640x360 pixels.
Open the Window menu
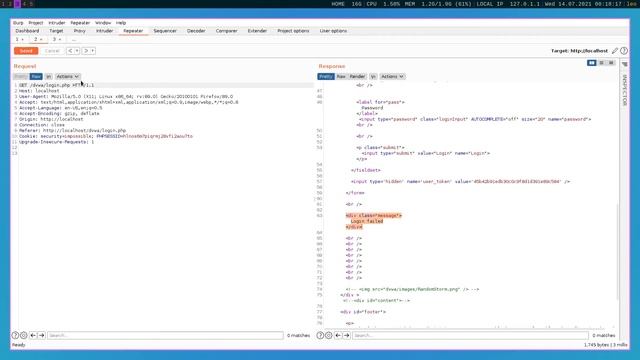103,23
